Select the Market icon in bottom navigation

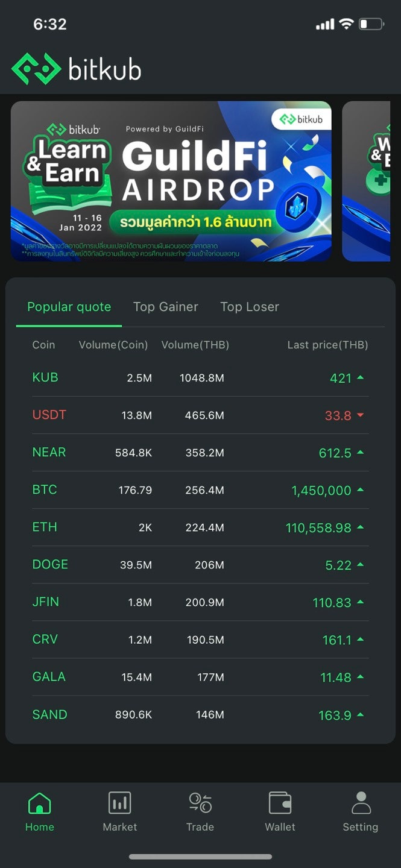pos(119,803)
